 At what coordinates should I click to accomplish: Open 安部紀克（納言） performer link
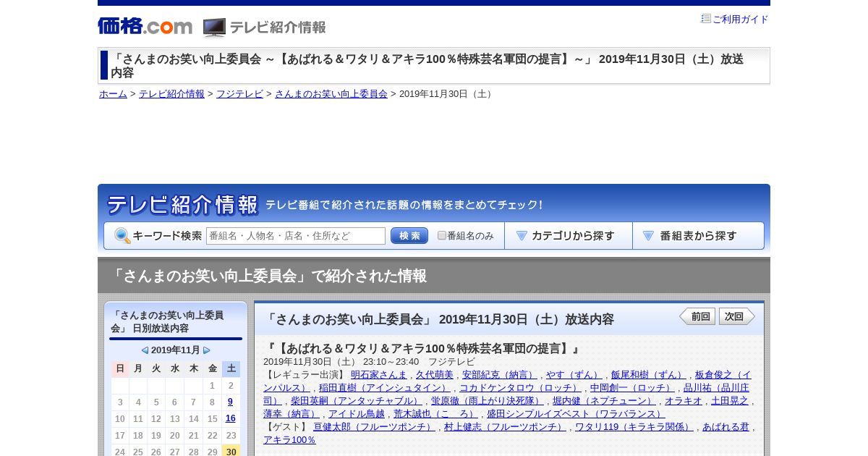(x=500, y=375)
